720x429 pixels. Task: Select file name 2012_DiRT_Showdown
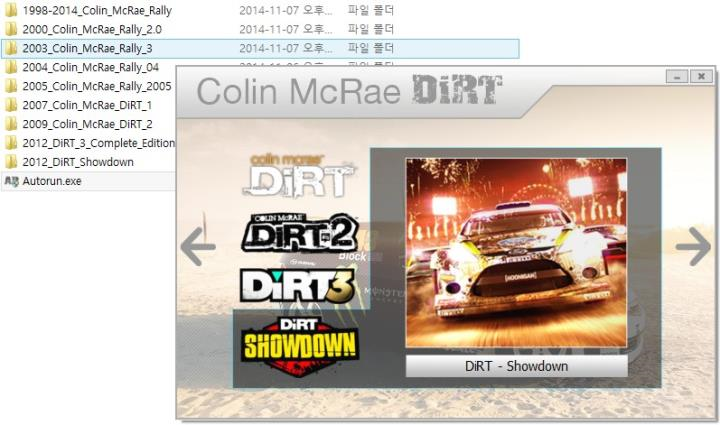click(x=78, y=162)
